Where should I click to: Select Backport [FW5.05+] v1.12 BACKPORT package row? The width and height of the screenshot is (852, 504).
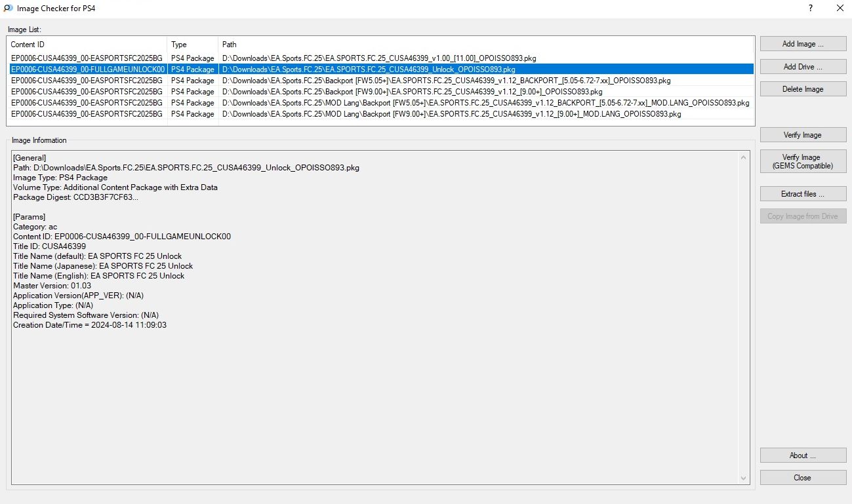click(x=380, y=81)
